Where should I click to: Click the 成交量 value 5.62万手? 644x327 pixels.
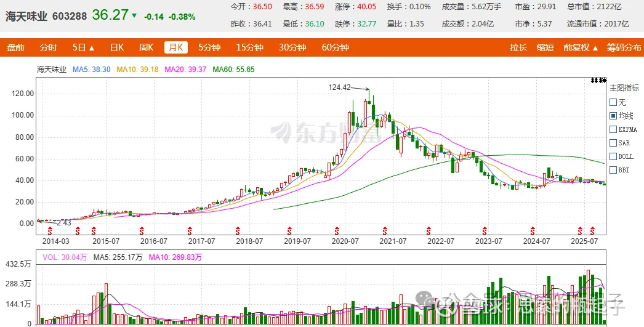[486, 7]
